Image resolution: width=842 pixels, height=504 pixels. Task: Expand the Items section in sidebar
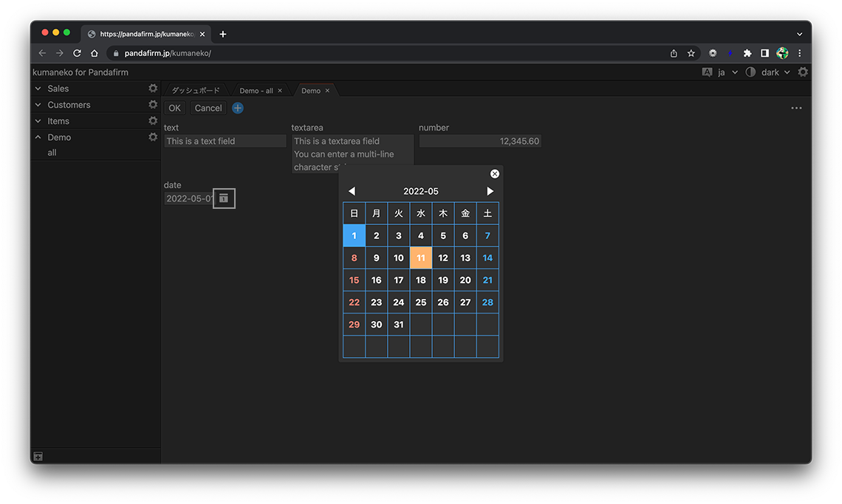click(38, 121)
